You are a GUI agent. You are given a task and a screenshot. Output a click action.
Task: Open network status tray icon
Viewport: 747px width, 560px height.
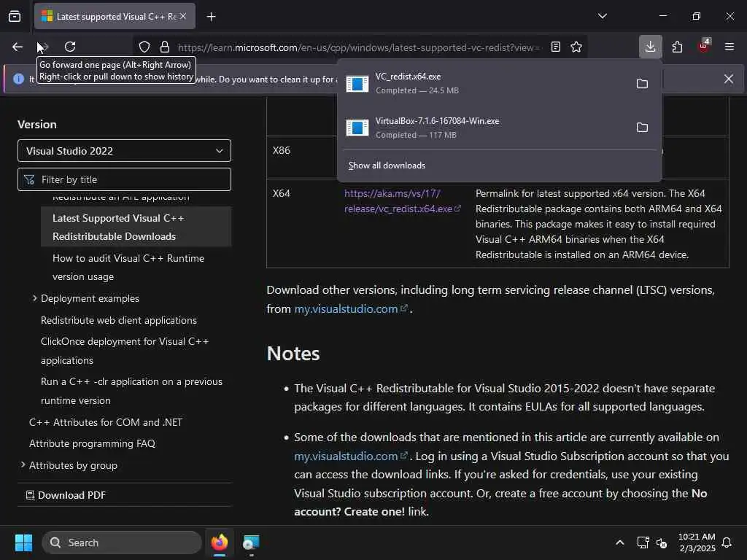(x=643, y=542)
